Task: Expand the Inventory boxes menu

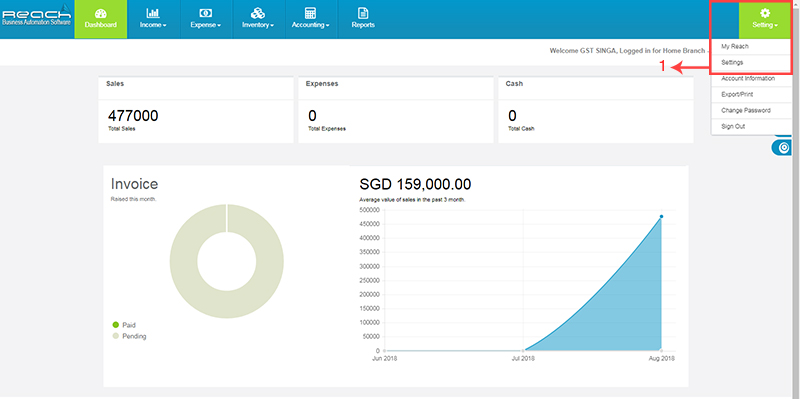Action: pos(258,19)
